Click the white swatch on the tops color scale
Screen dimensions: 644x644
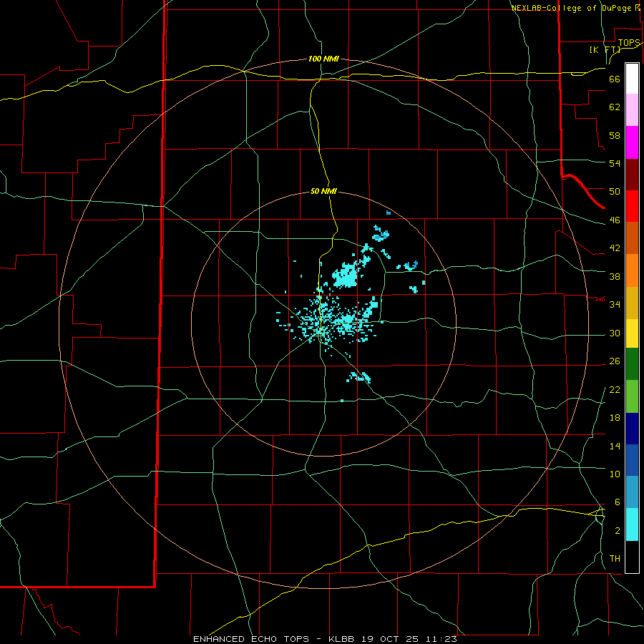click(632, 79)
